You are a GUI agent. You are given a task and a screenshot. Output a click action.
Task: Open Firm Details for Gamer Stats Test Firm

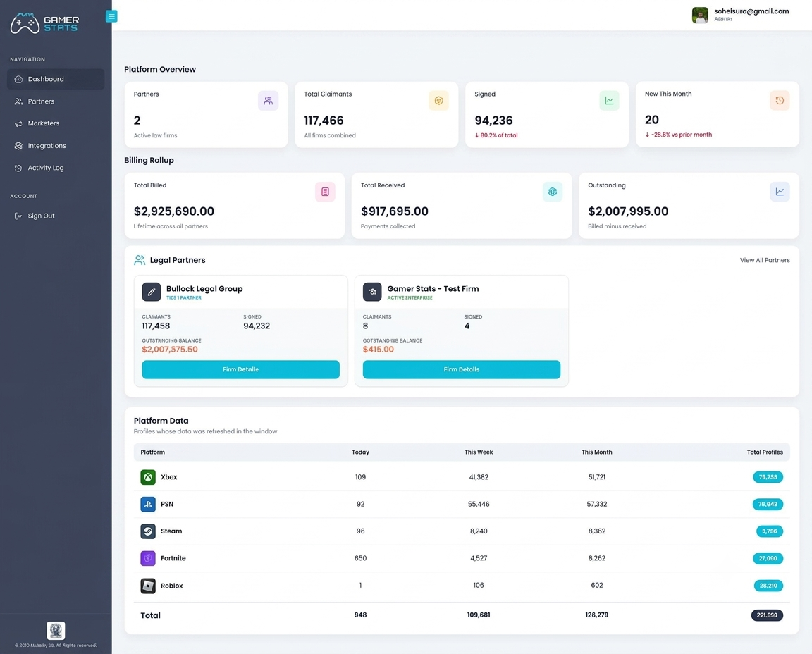462,369
